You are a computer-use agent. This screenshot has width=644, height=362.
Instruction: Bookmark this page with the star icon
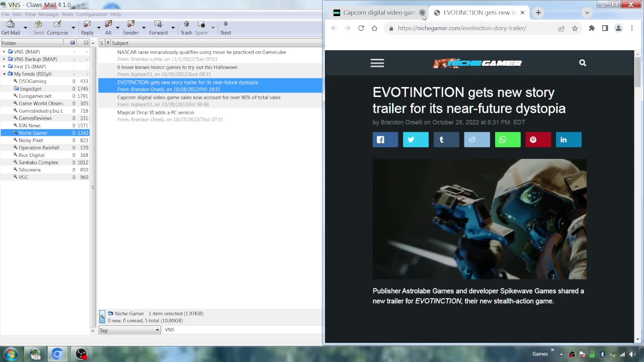575,28
